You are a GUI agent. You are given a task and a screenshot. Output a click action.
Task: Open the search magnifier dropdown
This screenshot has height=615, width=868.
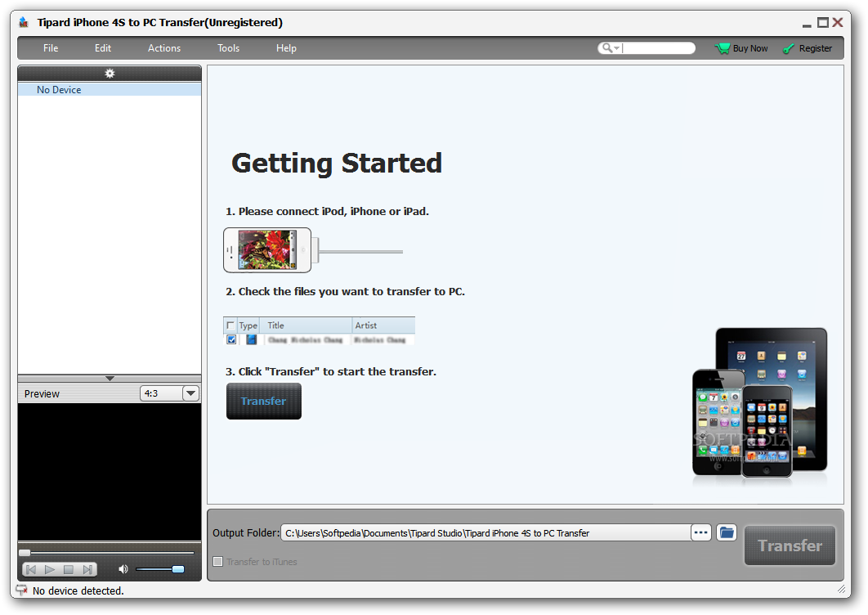[x=611, y=48]
